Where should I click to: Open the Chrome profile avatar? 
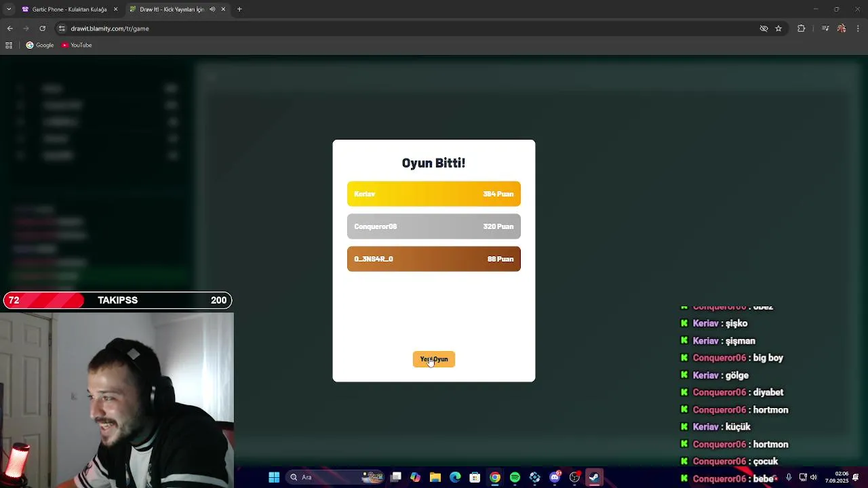[x=842, y=28]
